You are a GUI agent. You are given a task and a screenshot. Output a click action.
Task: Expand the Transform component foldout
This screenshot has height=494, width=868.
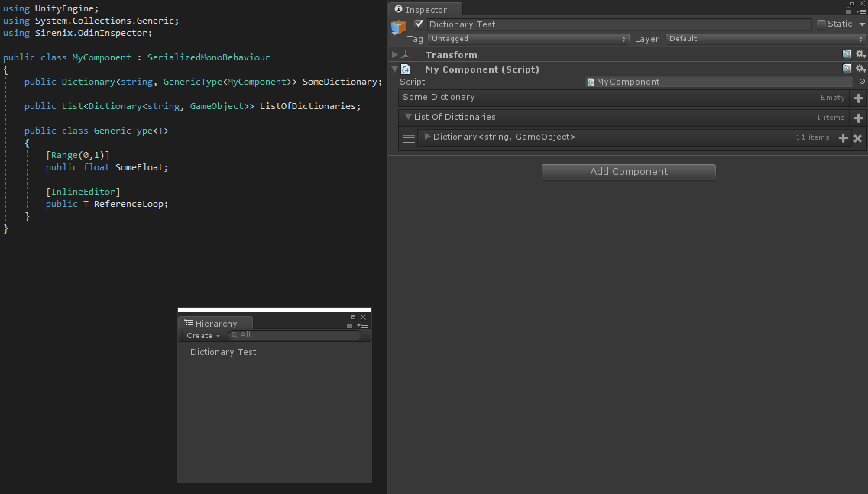click(x=395, y=54)
